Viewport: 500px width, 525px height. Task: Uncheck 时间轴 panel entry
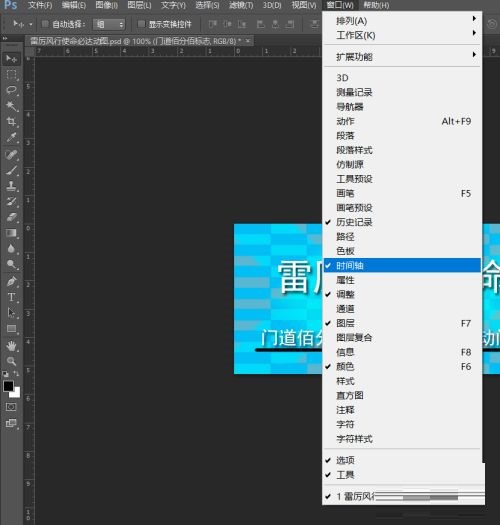[x=402, y=266]
